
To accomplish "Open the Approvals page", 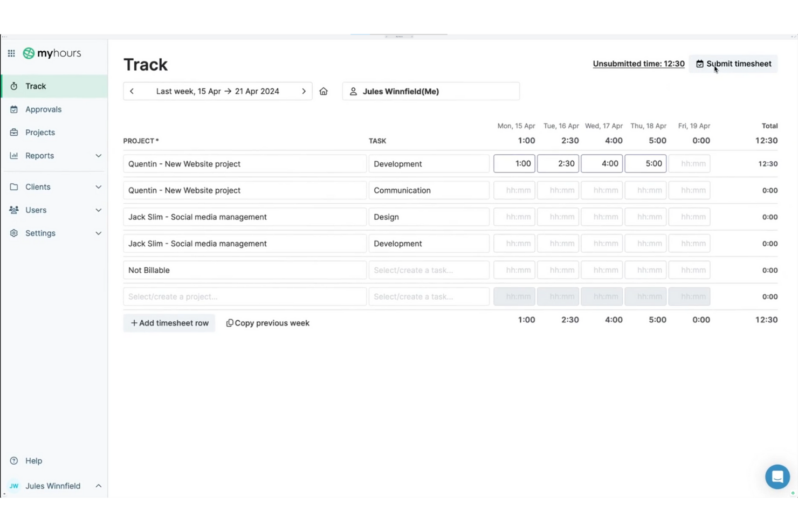I will click(43, 109).
